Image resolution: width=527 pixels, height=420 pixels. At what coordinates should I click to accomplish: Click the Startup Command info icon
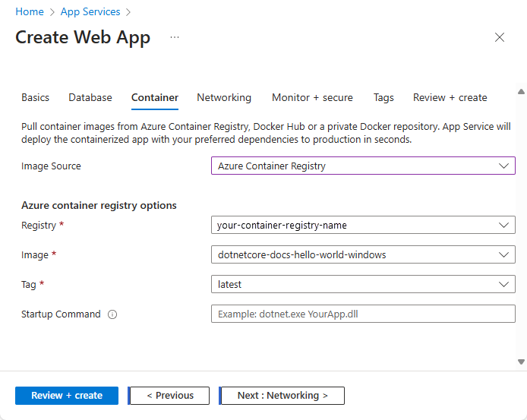pos(112,314)
